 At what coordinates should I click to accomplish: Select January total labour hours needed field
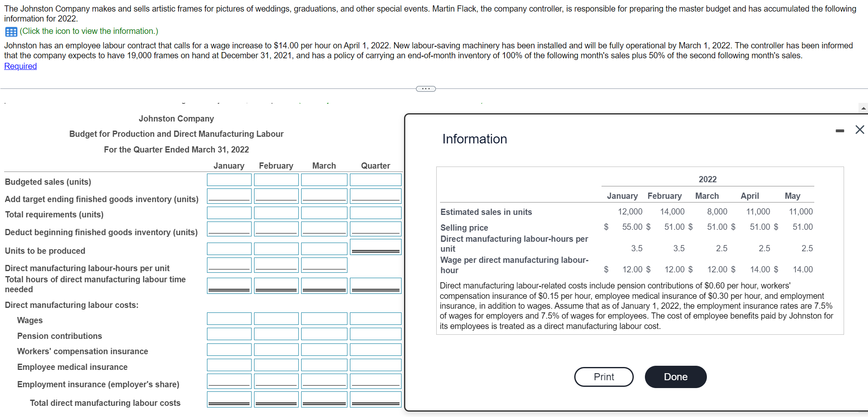229,286
